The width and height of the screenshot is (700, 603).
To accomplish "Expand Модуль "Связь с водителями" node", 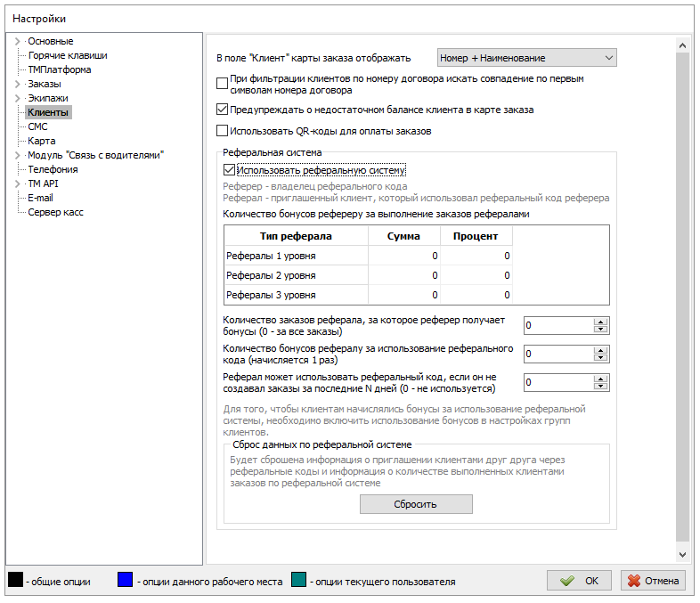I will [17, 155].
